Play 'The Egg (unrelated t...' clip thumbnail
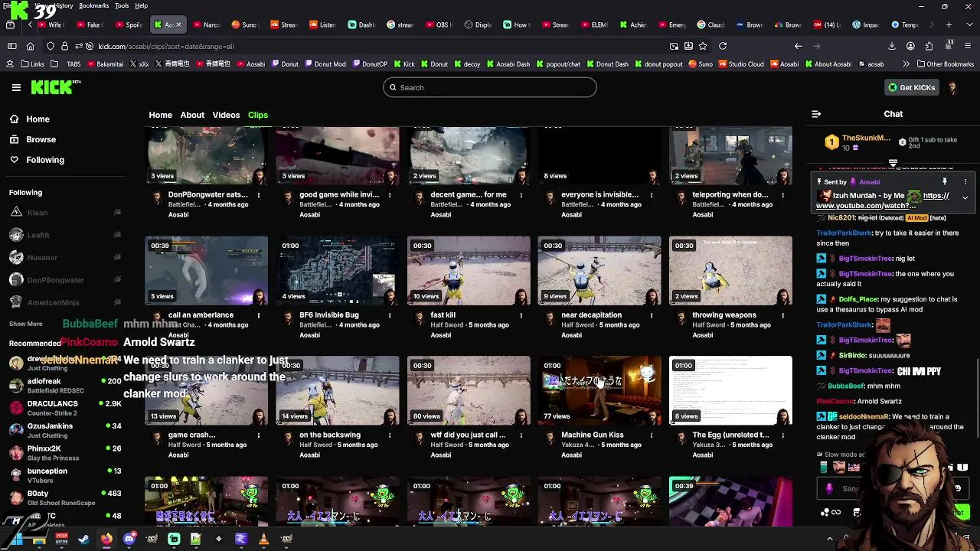This screenshot has height=551, width=980. point(730,390)
